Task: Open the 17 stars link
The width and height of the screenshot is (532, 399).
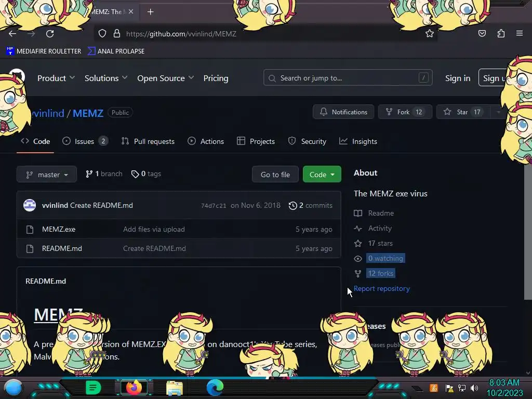Action: tap(380, 243)
